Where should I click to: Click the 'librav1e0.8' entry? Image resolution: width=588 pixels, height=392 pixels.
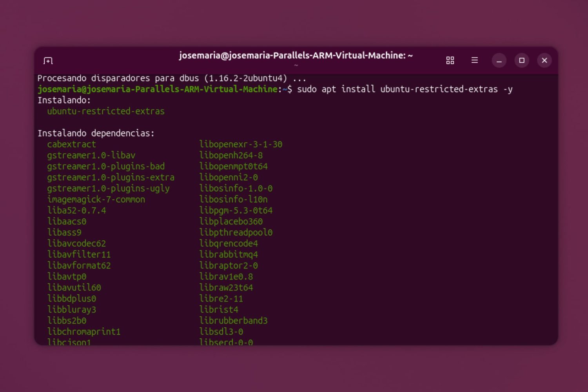pyautogui.click(x=226, y=276)
